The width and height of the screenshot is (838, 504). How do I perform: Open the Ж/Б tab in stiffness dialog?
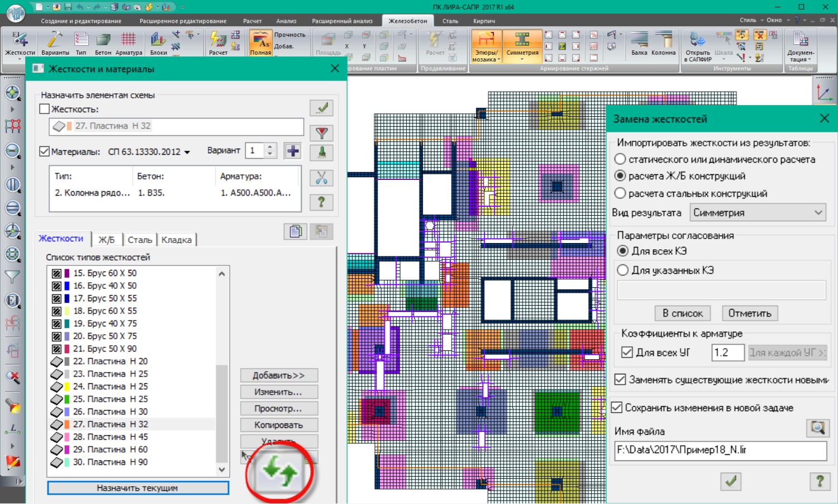click(x=106, y=240)
